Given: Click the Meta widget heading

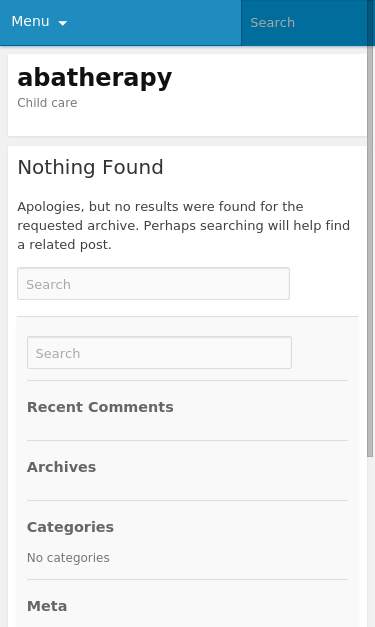Looking at the screenshot, I should (x=47, y=606).
